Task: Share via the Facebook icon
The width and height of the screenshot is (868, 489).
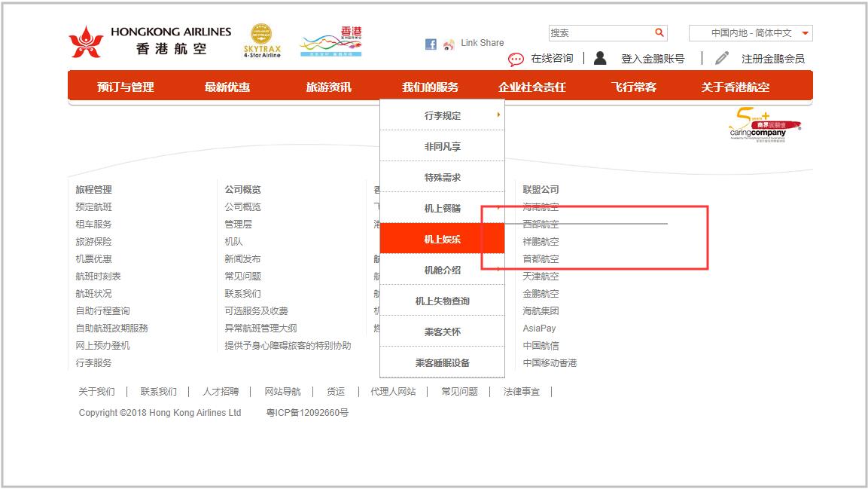Action: 431,44
